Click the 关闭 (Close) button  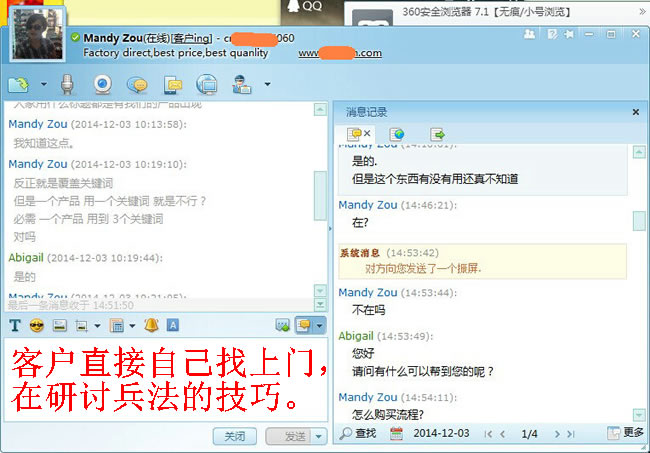pyautogui.click(x=235, y=436)
